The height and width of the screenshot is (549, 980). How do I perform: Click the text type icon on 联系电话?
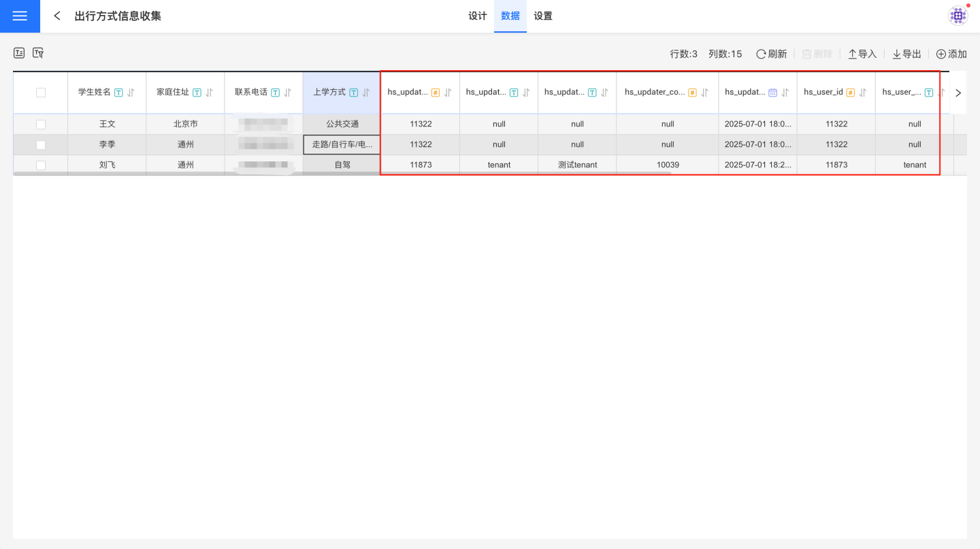[275, 93]
